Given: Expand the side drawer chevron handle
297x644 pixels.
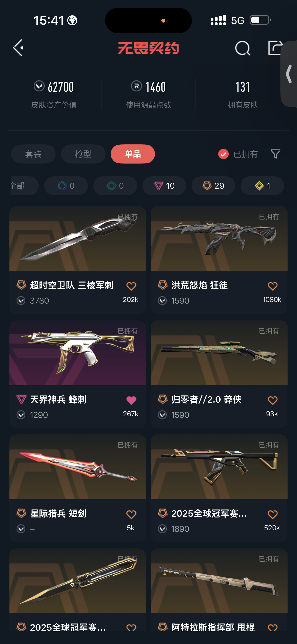Looking at the screenshot, I should (x=289, y=74).
